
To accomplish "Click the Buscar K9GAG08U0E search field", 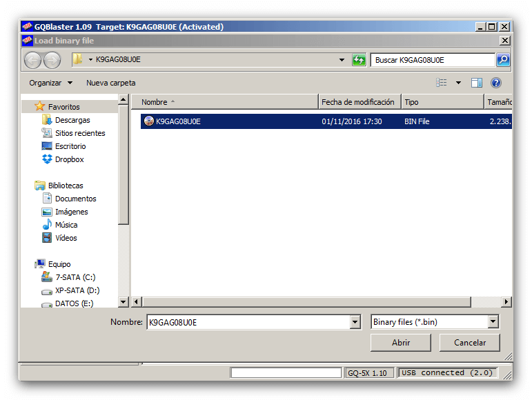I will click(x=433, y=60).
